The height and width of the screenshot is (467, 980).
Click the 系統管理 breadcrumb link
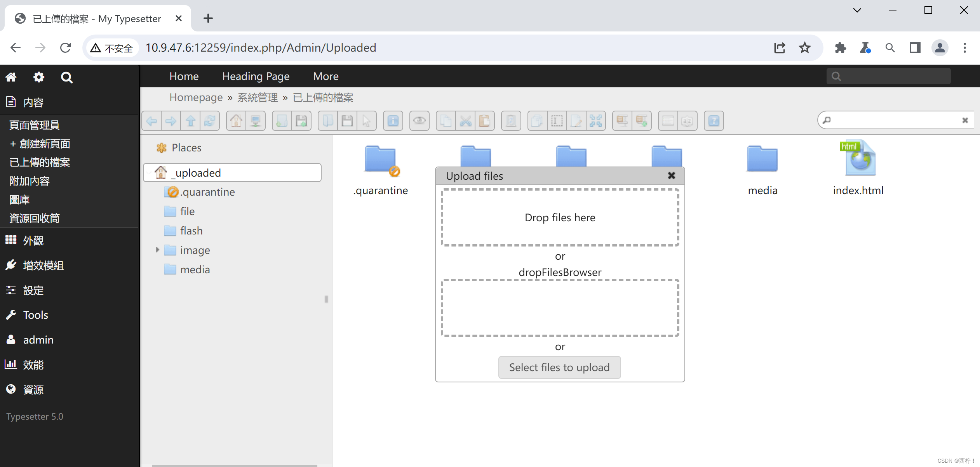point(258,97)
